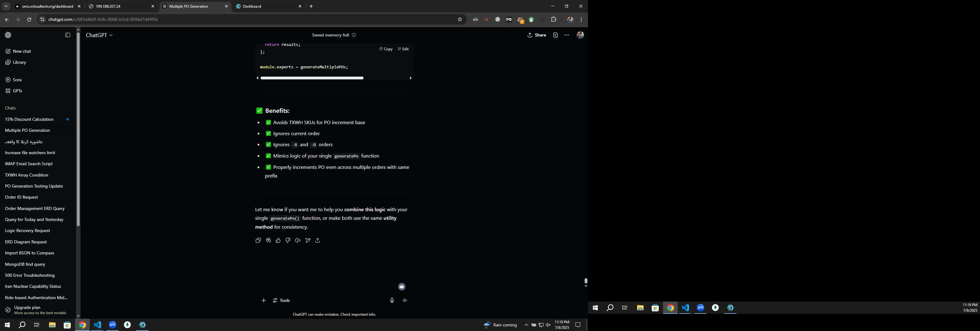Open the TXWH Array Condition chat
Screen dimensions: 980x331
tap(37, 175)
